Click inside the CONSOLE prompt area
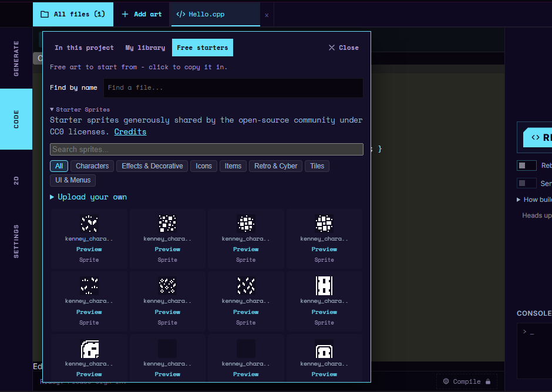This screenshot has width=552, height=392. pos(534,351)
